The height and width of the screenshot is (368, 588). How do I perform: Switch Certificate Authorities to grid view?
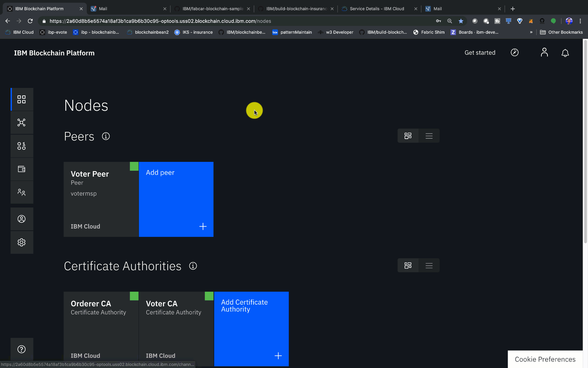pyautogui.click(x=408, y=265)
